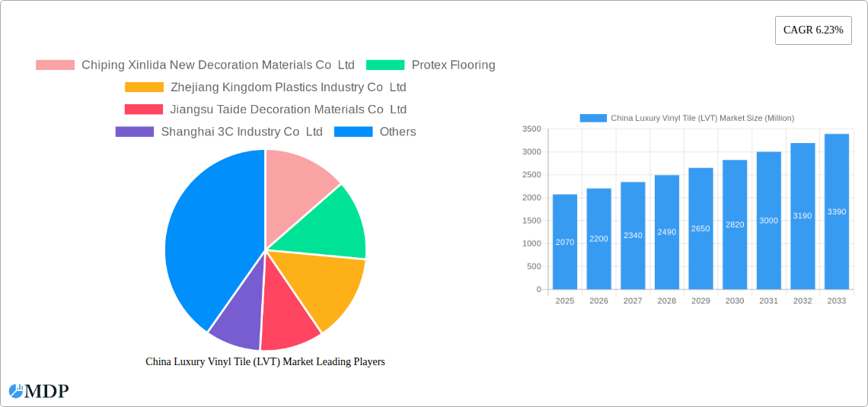
Task: Click the 2027 bar labeled 2340
Action: tap(633, 236)
